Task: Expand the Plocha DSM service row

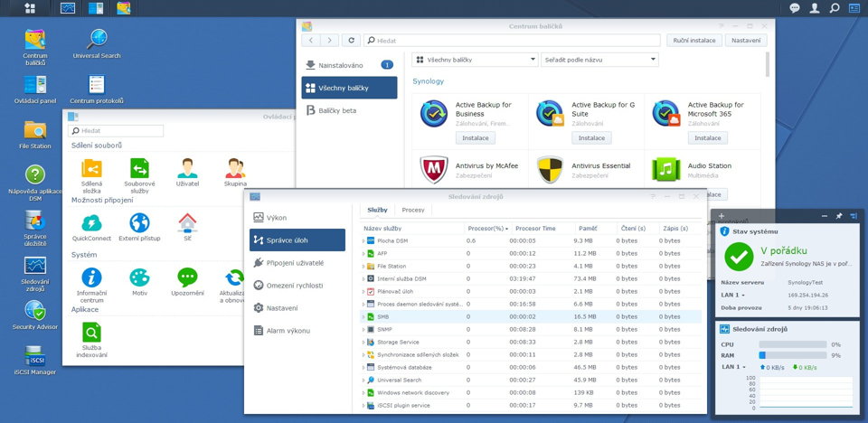Action: (363, 240)
